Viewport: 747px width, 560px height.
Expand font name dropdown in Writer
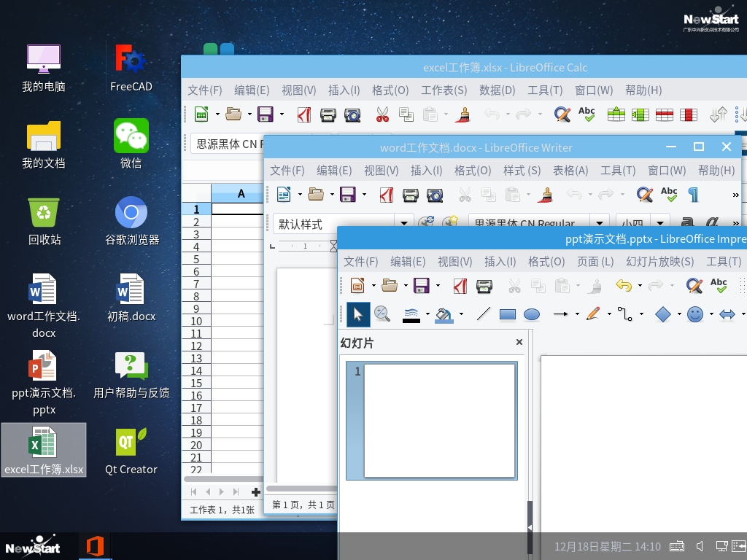tap(600, 223)
